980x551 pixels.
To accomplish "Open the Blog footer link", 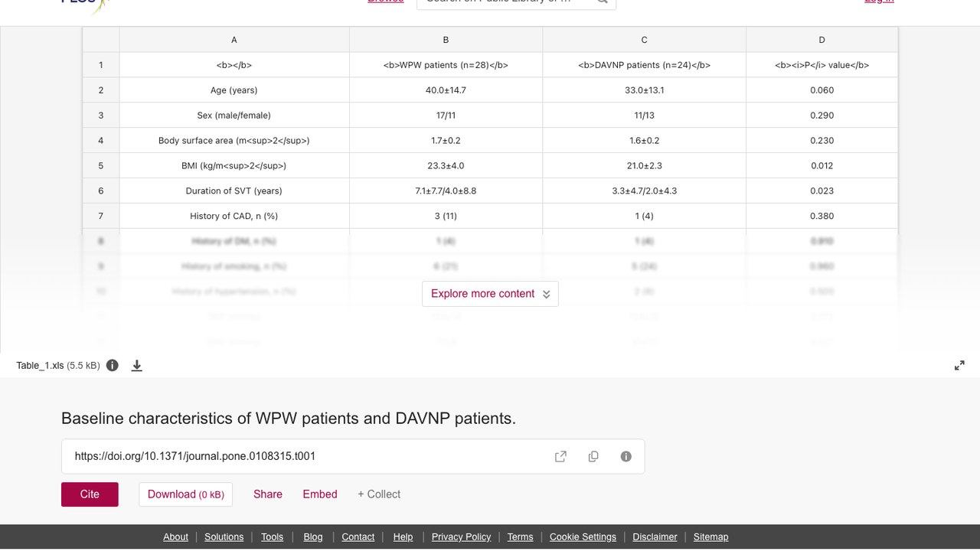I will click(313, 536).
